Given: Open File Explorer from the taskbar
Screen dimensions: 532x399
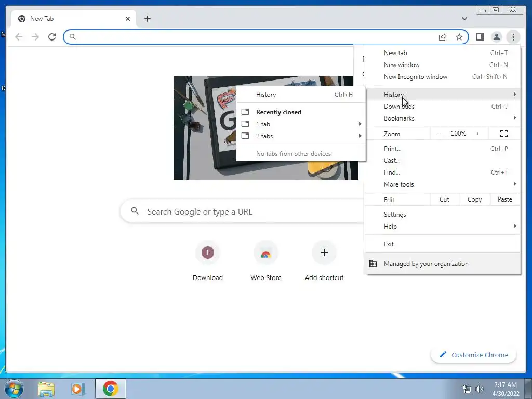Looking at the screenshot, I should point(46,389).
